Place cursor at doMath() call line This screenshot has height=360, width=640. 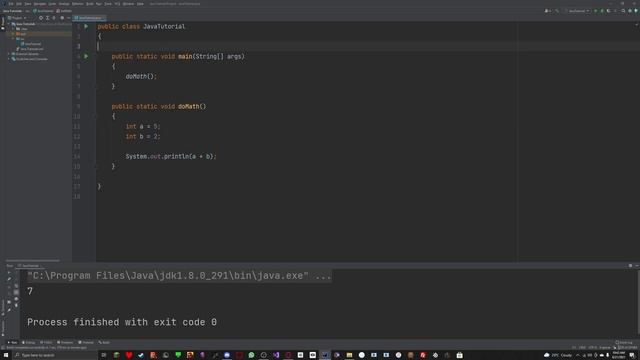point(141,76)
